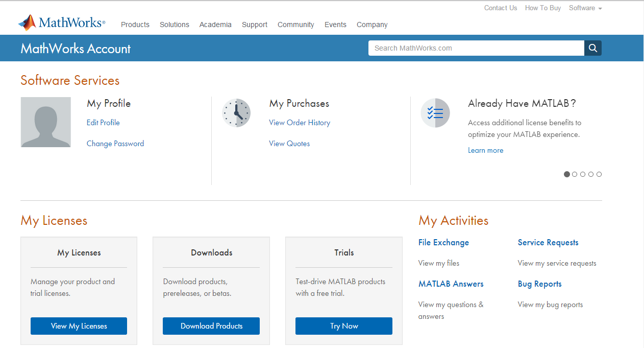
Task: Click the How To Buy link
Action: point(543,8)
